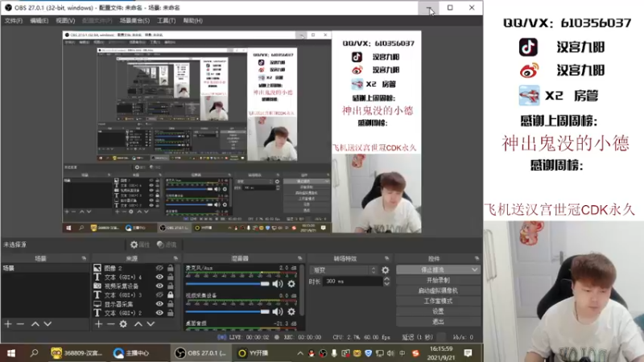Click the taskbar search magnifier
The image size is (644, 362).
[34, 353]
